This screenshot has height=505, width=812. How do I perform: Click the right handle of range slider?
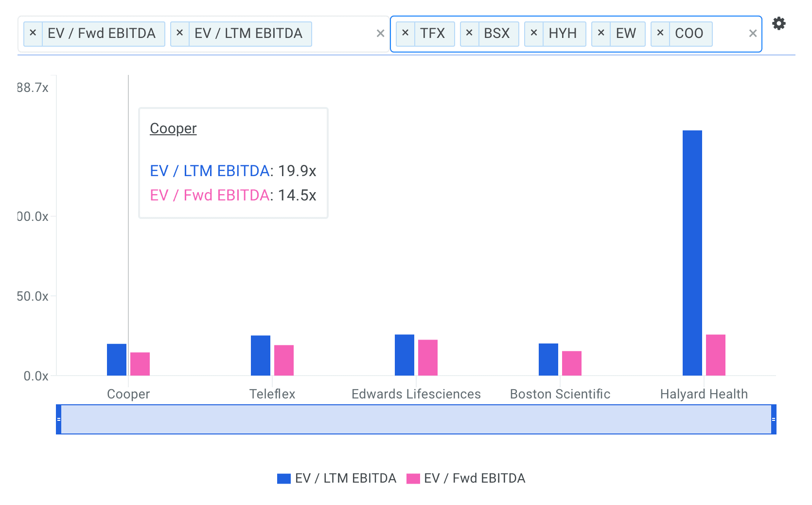[x=773, y=419]
